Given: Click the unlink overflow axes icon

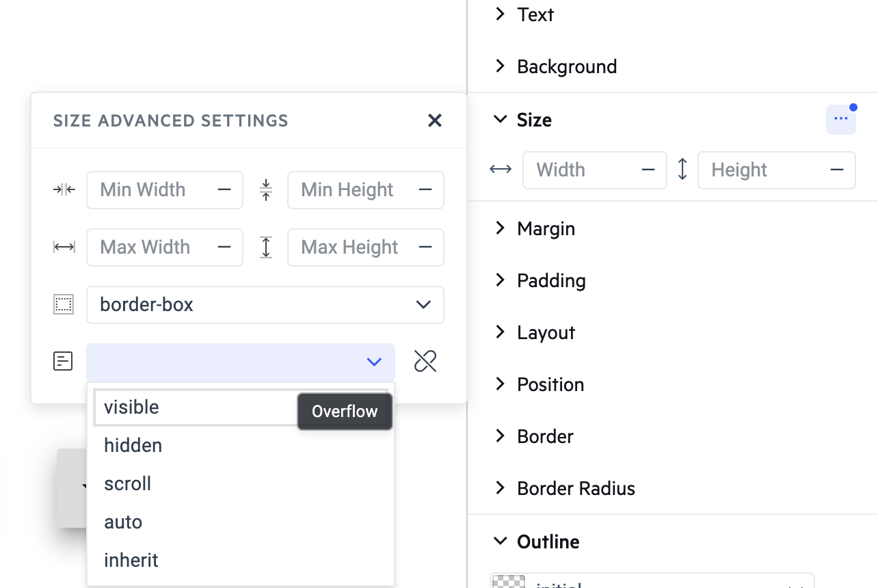Looking at the screenshot, I should coord(425,361).
